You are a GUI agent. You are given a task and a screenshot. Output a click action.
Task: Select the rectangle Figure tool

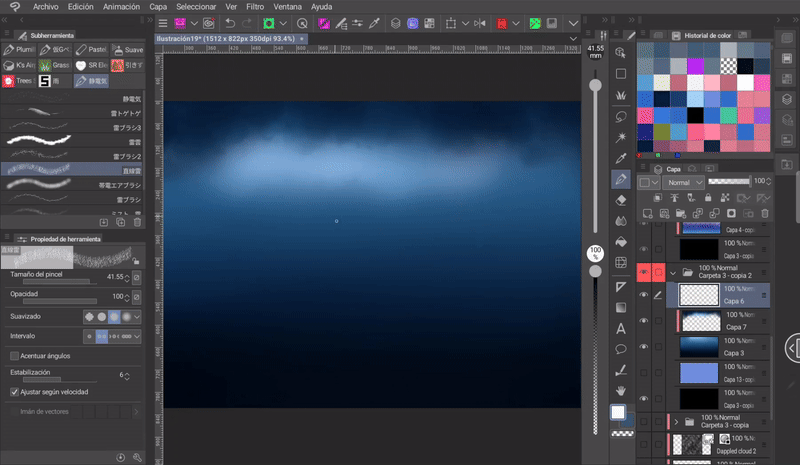click(x=621, y=74)
